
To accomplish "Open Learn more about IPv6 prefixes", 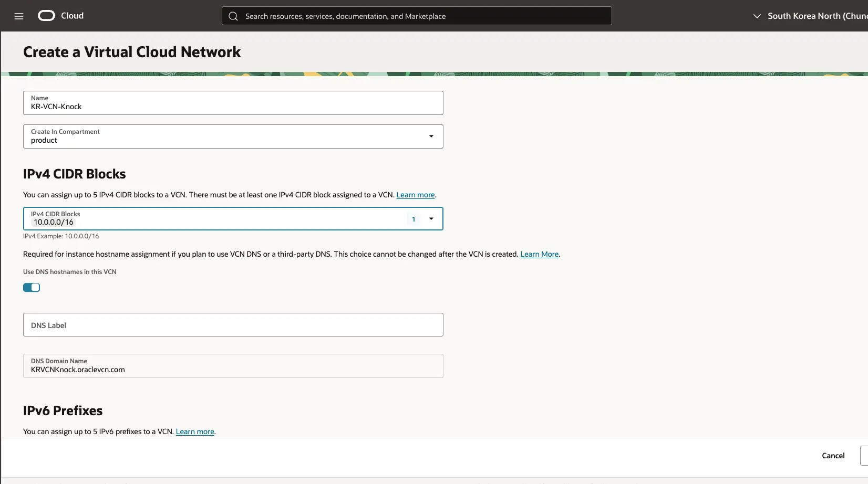I will pyautogui.click(x=194, y=431).
